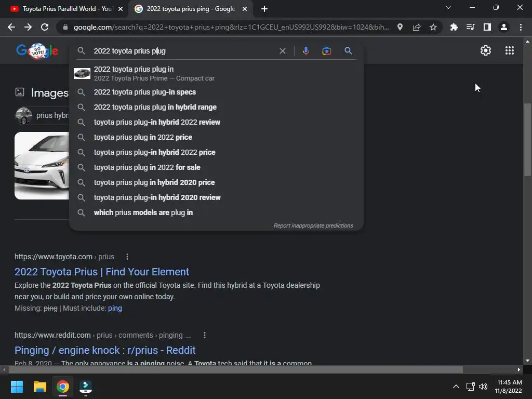Pick suggestion 'plug in hybrid range'

(x=217, y=107)
